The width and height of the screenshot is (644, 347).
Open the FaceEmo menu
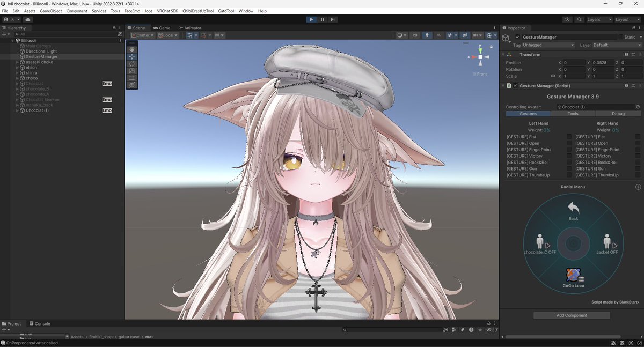tap(132, 11)
